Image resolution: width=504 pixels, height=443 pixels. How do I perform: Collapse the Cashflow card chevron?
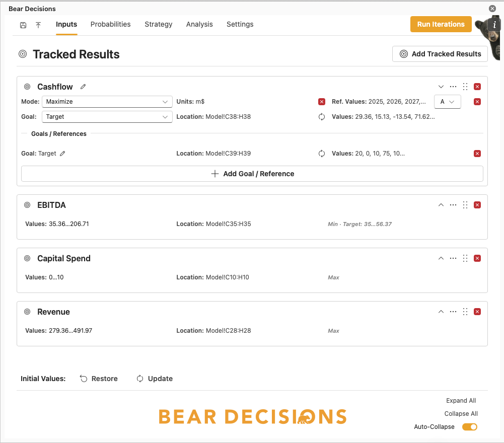[441, 87]
